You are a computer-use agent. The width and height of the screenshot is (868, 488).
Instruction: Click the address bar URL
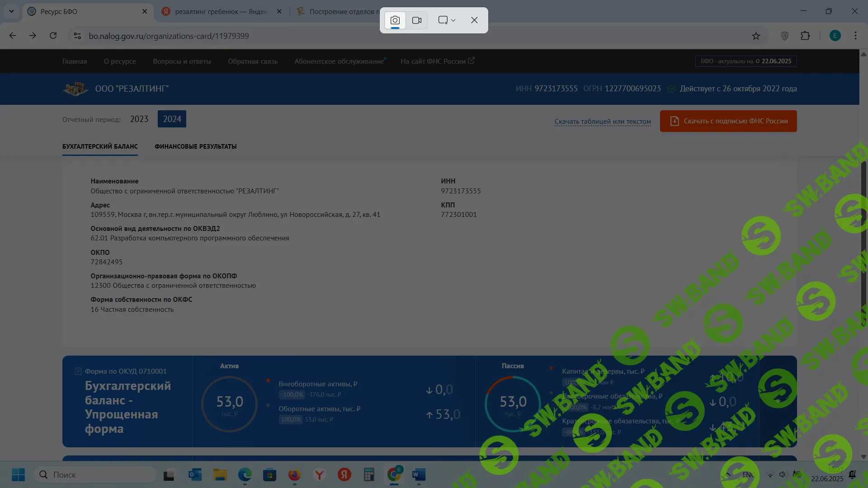(169, 36)
